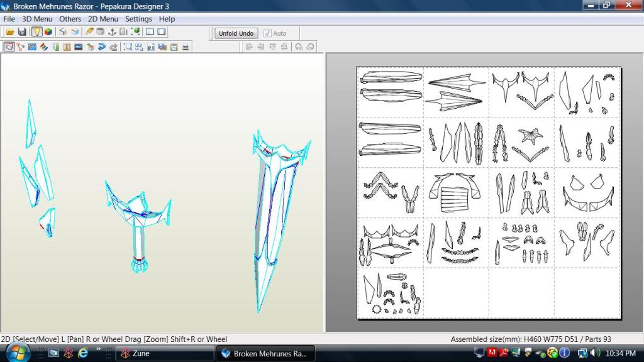Click the page with the star-shaped piece

[x=521, y=143]
